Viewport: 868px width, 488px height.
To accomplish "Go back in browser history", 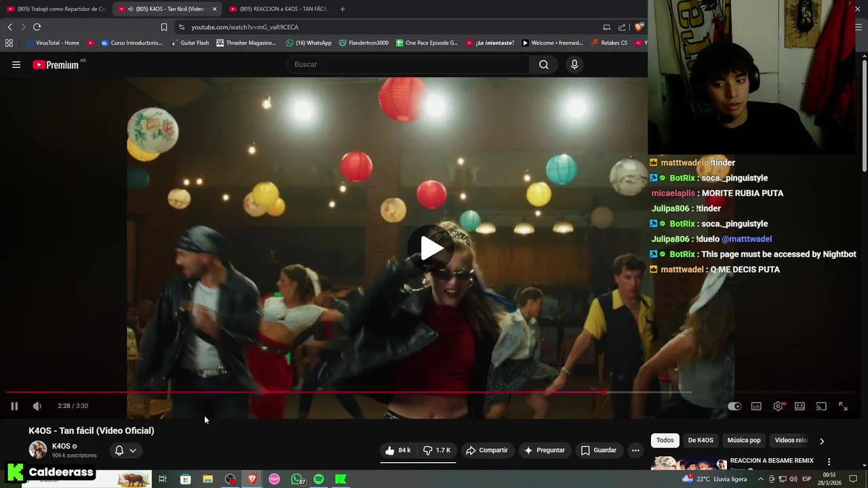I will [9, 27].
